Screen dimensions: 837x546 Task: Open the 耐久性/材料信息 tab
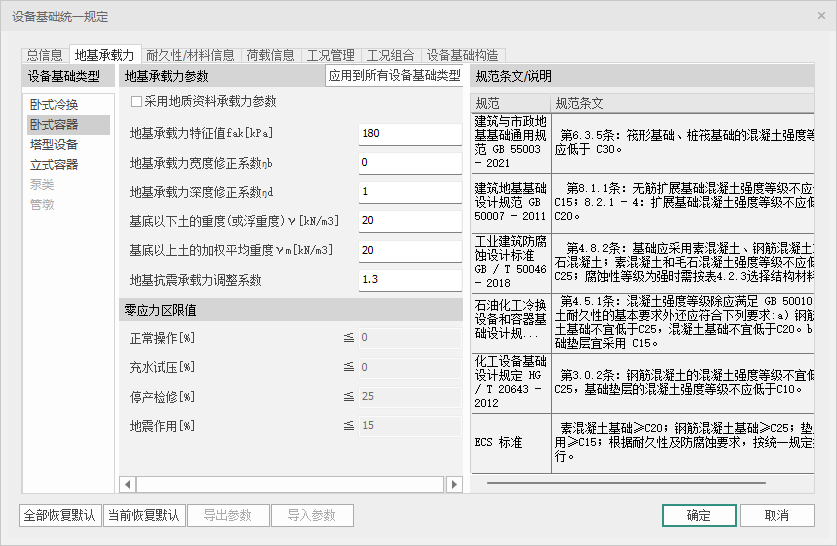(x=190, y=55)
